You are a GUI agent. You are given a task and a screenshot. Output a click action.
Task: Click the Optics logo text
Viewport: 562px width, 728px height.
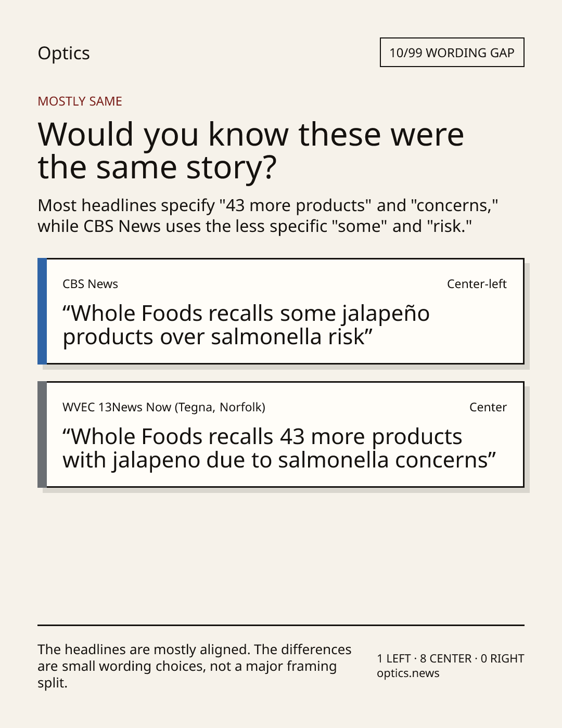[63, 53]
